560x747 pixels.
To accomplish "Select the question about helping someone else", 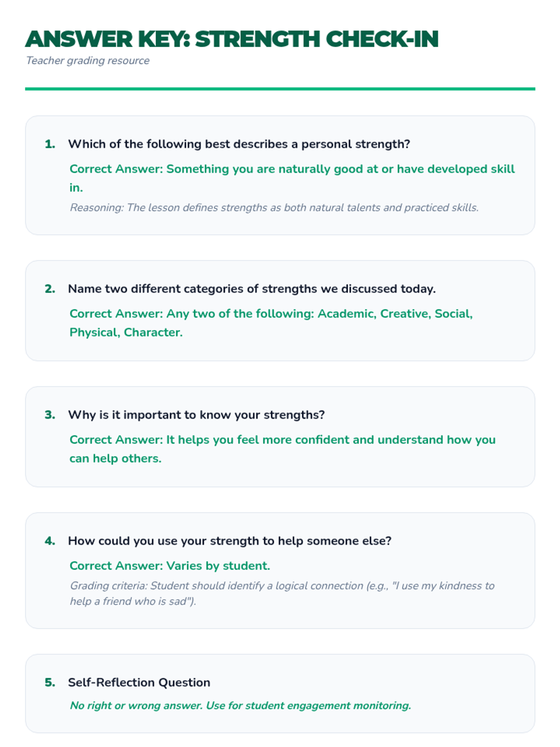I will (230, 541).
